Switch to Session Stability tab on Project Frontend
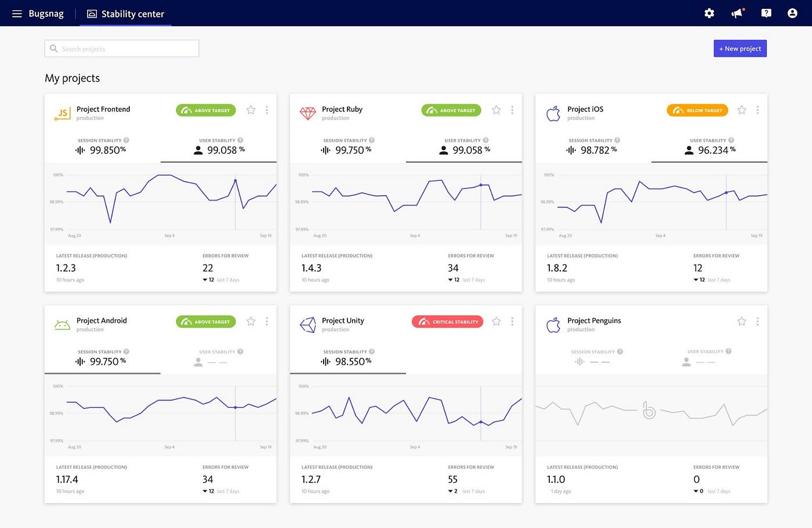The image size is (812, 528). click(101, 145)
